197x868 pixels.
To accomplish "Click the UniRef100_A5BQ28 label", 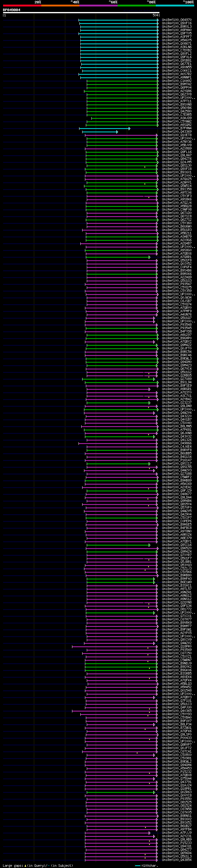I will coord(177,206).
